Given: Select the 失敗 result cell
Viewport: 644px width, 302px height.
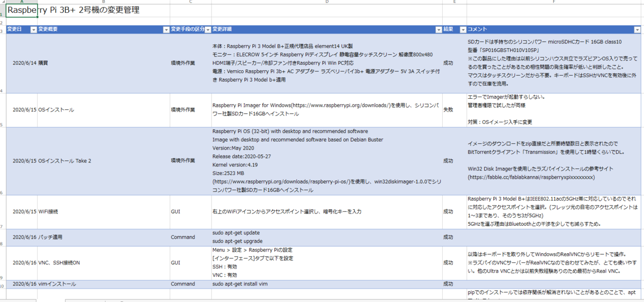Looking at the screenshot, I should click(455, 110).
